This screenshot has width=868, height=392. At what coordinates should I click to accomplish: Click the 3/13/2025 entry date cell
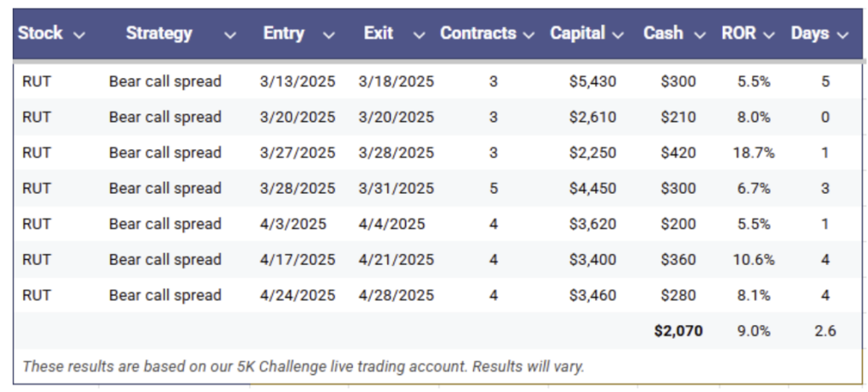pyautogui.click(x=298, y=82)
